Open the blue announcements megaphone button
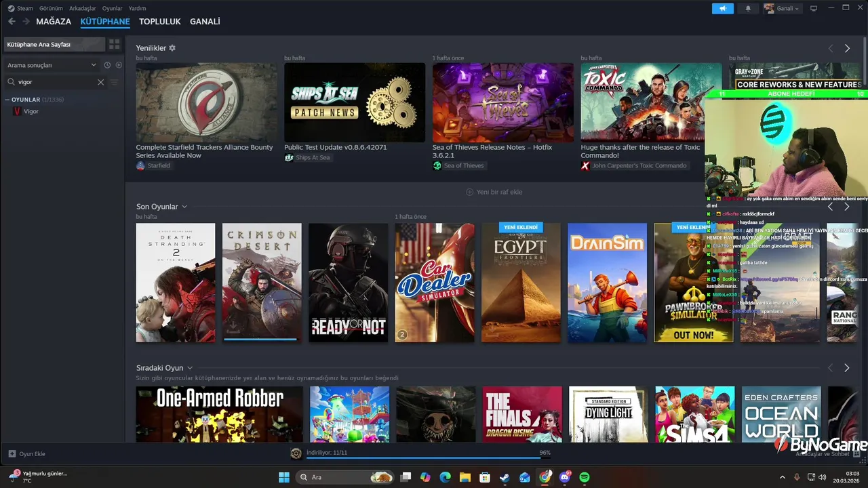The image size is (868, 488). pyautogui.click(x=723, y=8)
